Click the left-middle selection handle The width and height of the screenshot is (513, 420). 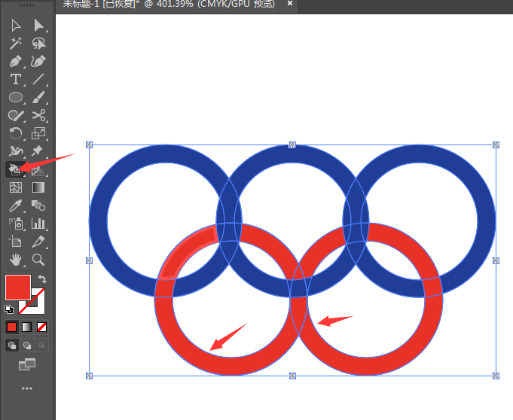tap(89, 260)
